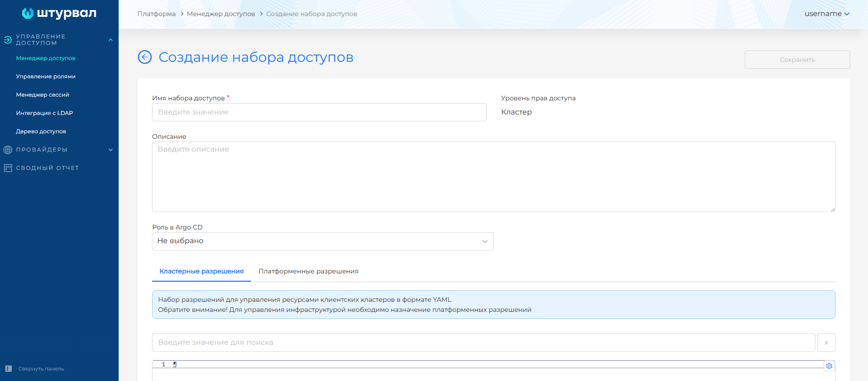Go to Платформа breadcrumb
The width and height of the screenshot is (868, 381).
tap(157, 14)
